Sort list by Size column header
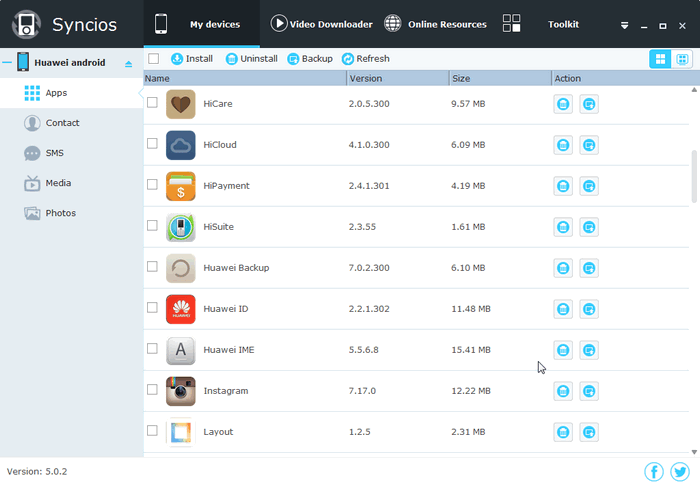This screenshot has height=487, width=700. pyautogui.click(x=500, y=78)
